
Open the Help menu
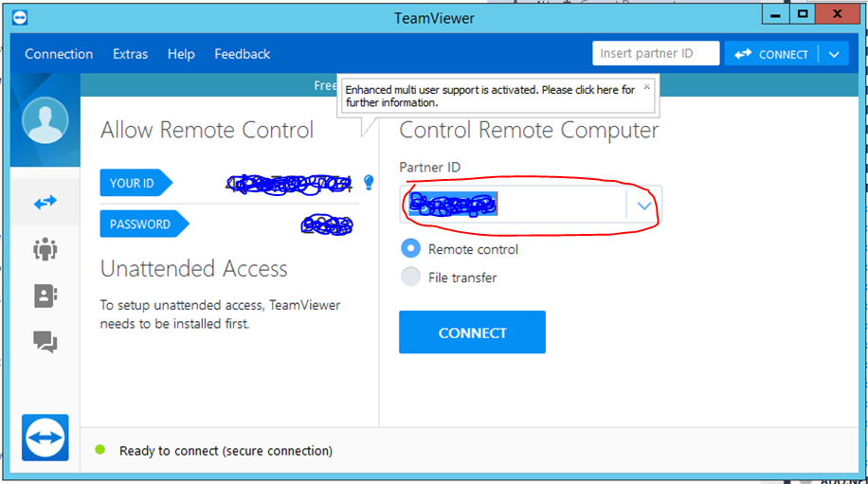click(181, 54)
